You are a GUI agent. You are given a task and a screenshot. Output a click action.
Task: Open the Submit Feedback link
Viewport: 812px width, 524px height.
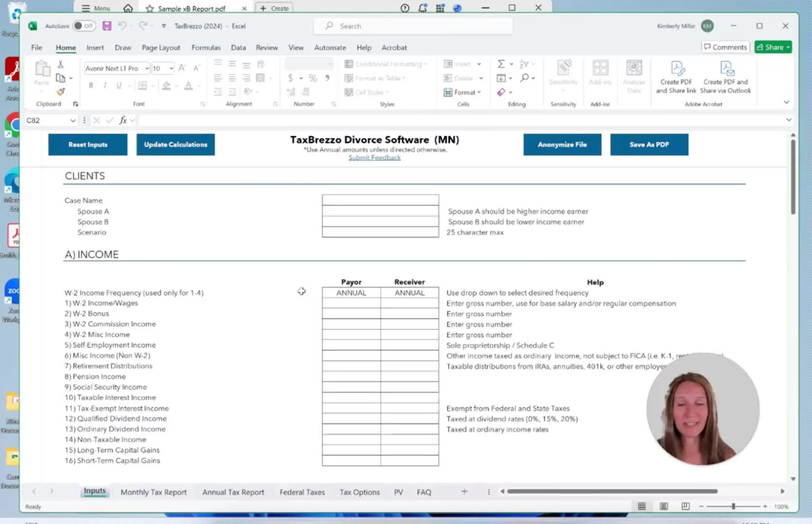(x=374, y=158)
